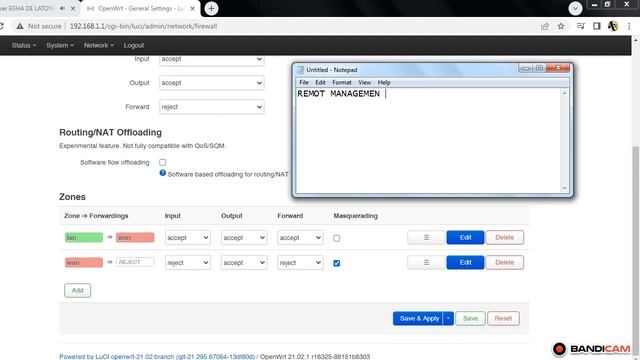640x360 pixels.
Task: Select the lan zone input dropdown
Action: pyautogui.click(x=188, y=238)
